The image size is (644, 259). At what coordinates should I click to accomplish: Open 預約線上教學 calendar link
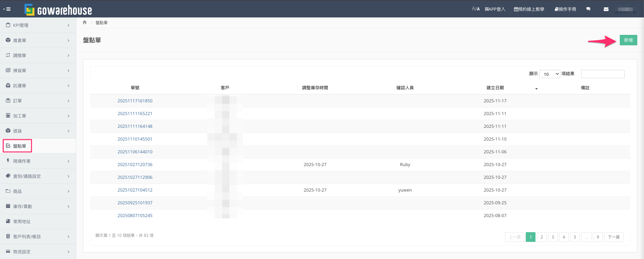[x=529, y=9]
